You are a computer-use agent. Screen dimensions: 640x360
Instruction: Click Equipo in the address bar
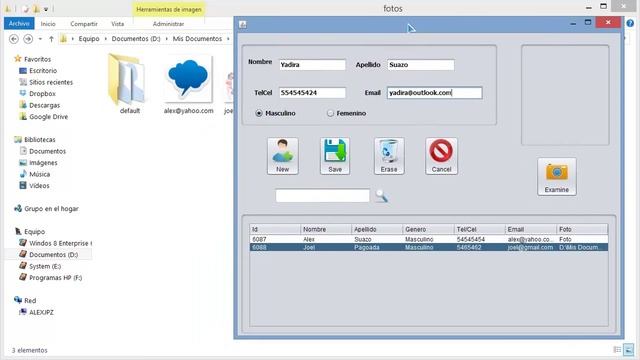click(89, 39)
